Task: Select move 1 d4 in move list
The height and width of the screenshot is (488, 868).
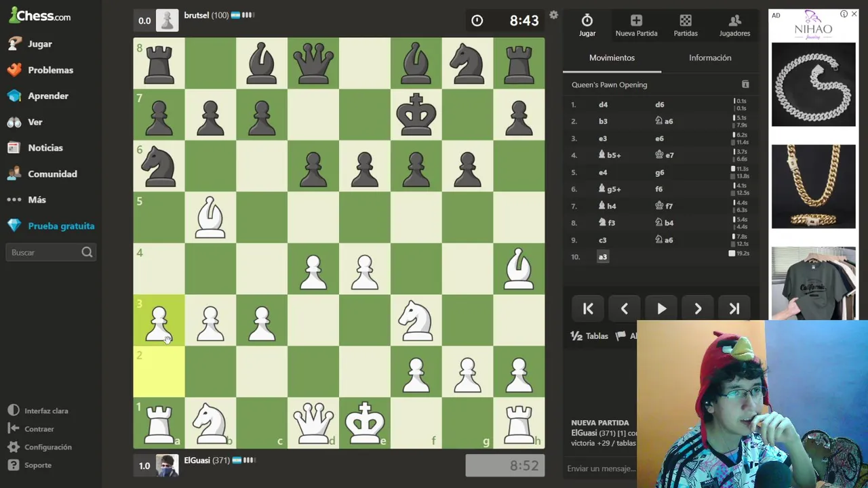Action: point(603,105)
